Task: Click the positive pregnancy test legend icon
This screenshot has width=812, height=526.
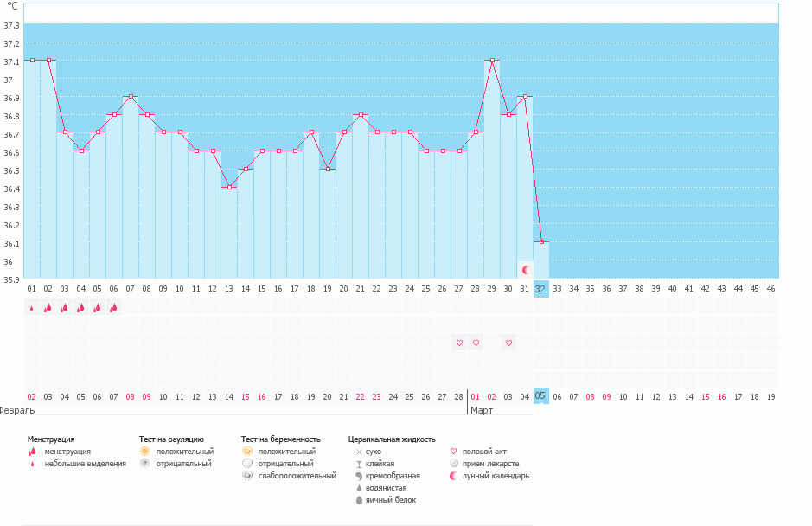Action: click(x=247, y=452)
